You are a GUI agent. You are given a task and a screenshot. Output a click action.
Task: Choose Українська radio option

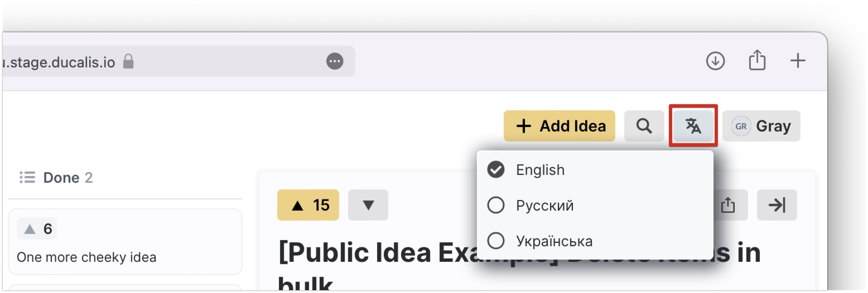tap(595, 241)
